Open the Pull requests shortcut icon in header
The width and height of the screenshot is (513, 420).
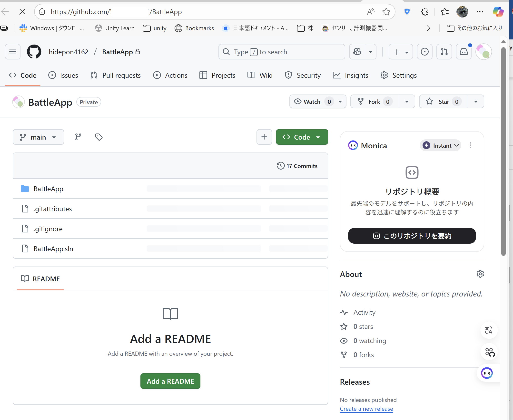(x=444, y=52)
